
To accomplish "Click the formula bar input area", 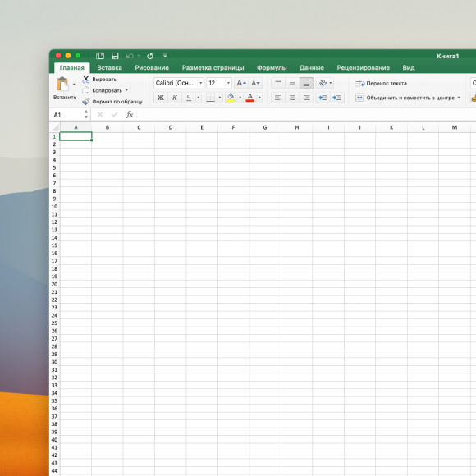I will click(x=306, y=114).
